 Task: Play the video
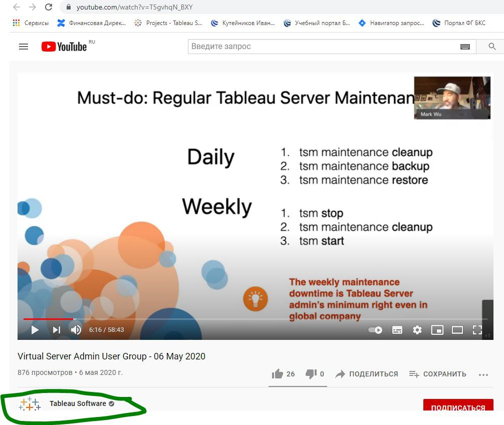(35, 330)
